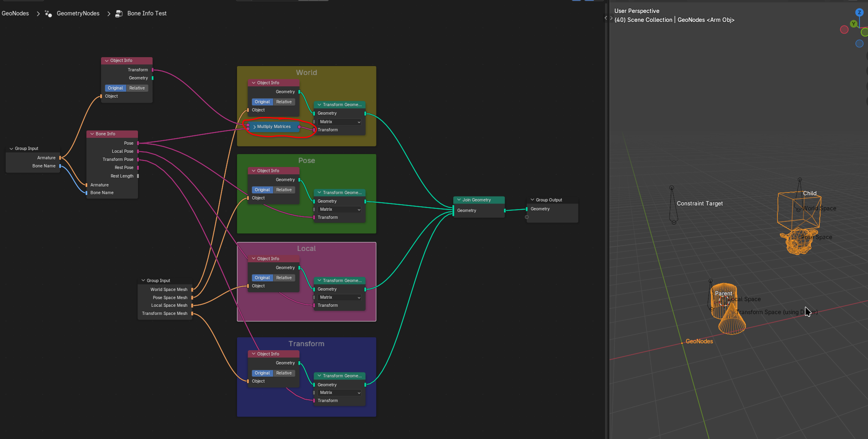Click the Rest Length output socket on Bone Info
Image resolution: width=868 pixels, height=439 pixels.
point(138,176)
